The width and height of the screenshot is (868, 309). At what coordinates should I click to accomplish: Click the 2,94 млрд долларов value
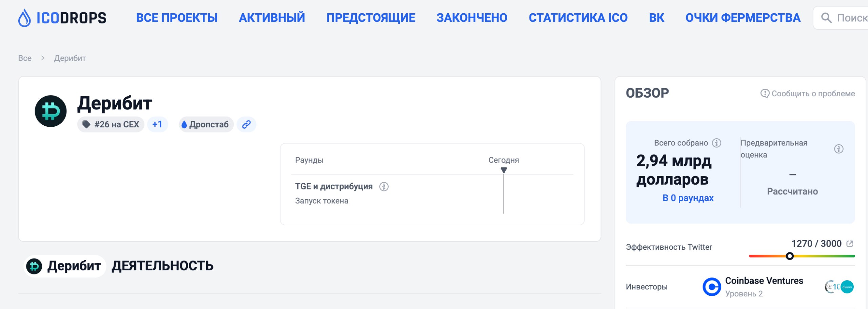[674, 170]
